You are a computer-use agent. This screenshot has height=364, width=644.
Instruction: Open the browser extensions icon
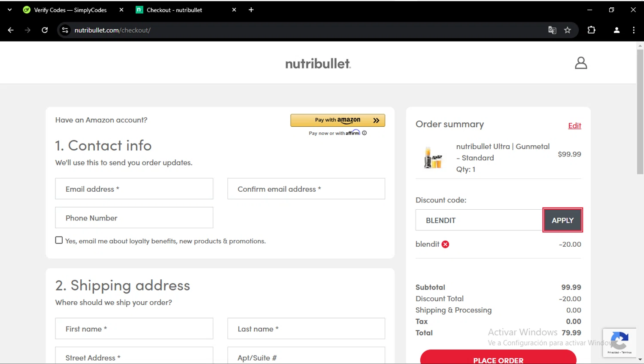click(591, 30)
